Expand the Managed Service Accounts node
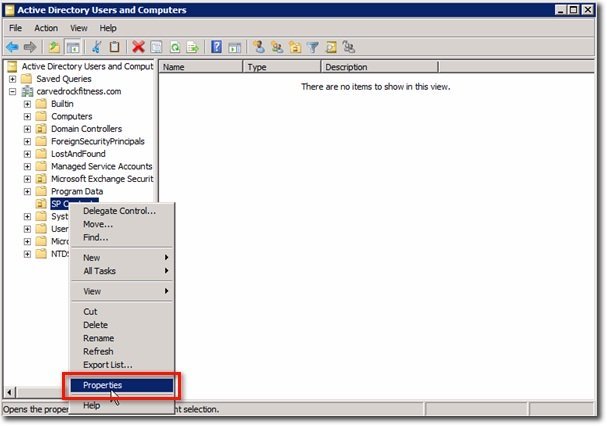Screen dimensions: 607x426 [x=27, y=167]
